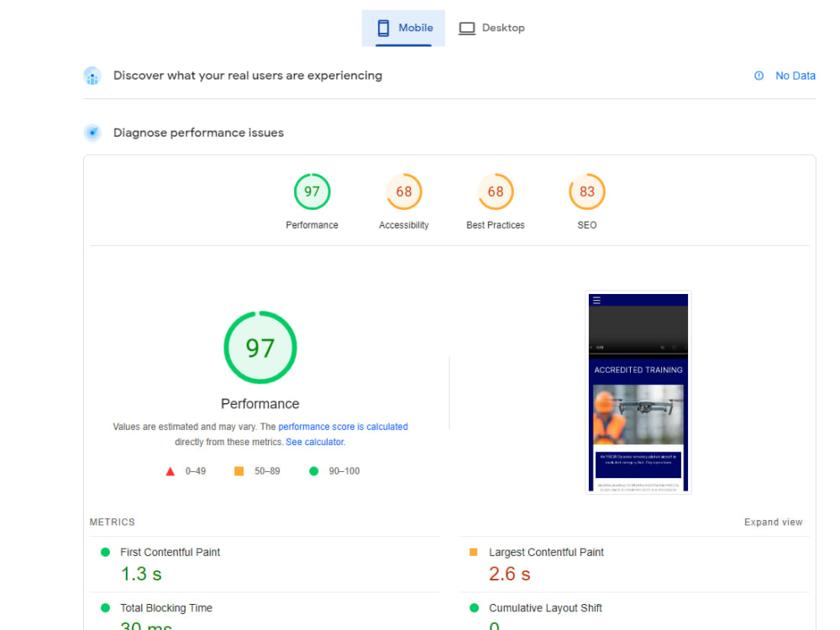Click the large 97 performance gauge
Image resolution: width=840 pixels, height=630 pixels.
click(x=260, y=347)
